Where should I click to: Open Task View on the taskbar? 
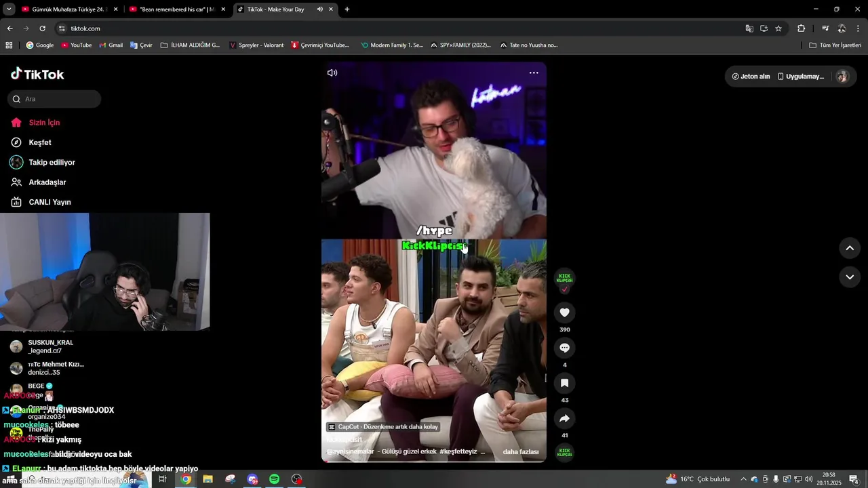(163, 479)
